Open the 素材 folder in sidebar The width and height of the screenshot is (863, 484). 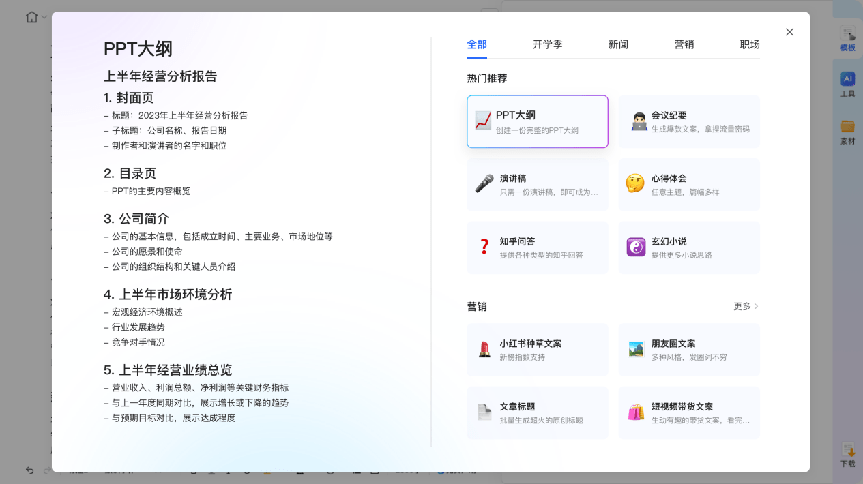click(847, 131)
